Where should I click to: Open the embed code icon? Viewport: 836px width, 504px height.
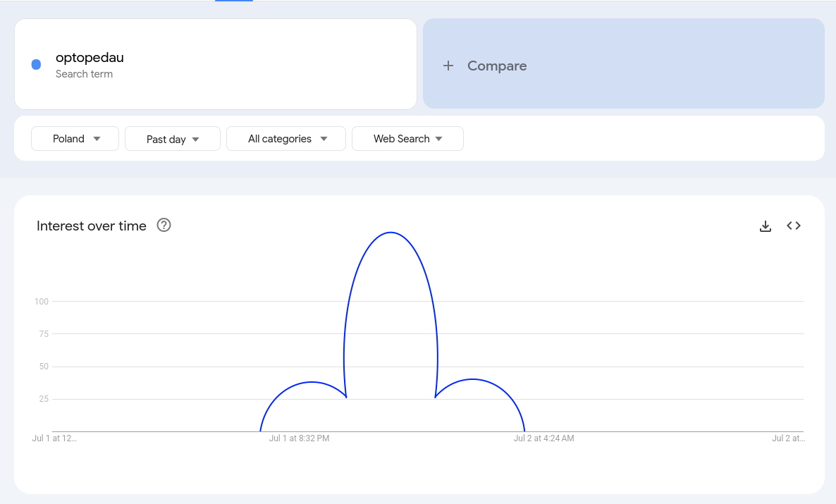(794, 226)
